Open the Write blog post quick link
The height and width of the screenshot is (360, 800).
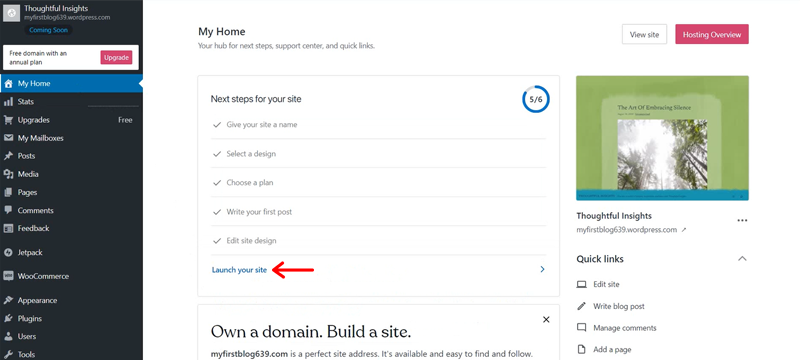618,306
